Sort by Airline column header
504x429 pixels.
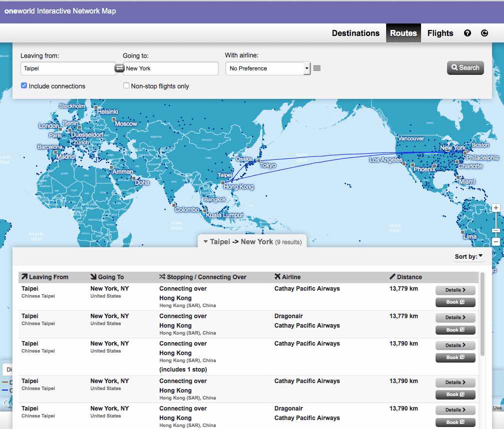coord(287,277)
